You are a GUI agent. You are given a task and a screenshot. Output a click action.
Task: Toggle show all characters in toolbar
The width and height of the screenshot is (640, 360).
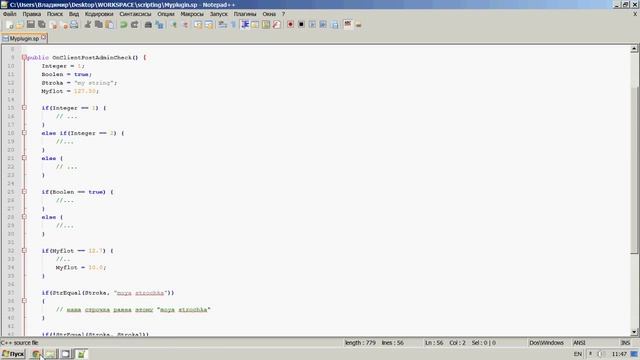click(x=233, y=24)
